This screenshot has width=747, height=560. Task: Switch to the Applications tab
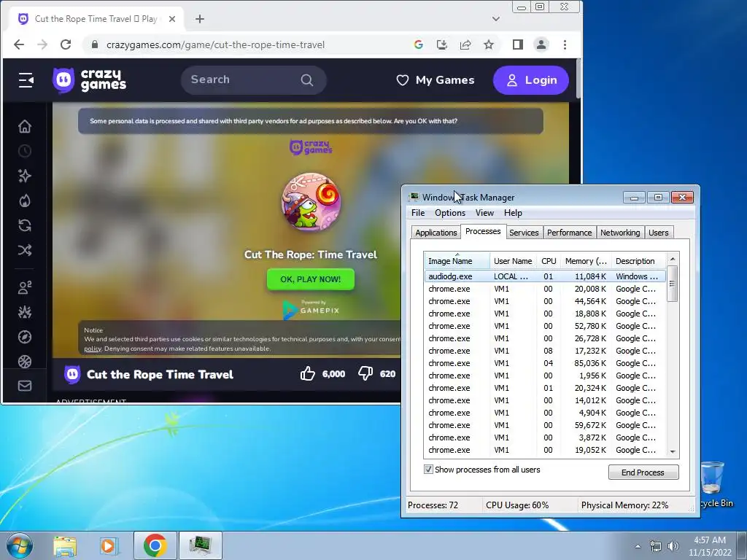point(436,233)
